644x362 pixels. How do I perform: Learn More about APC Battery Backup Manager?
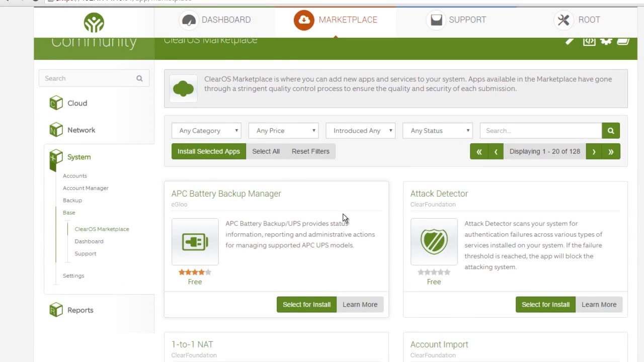click(360, 304)
